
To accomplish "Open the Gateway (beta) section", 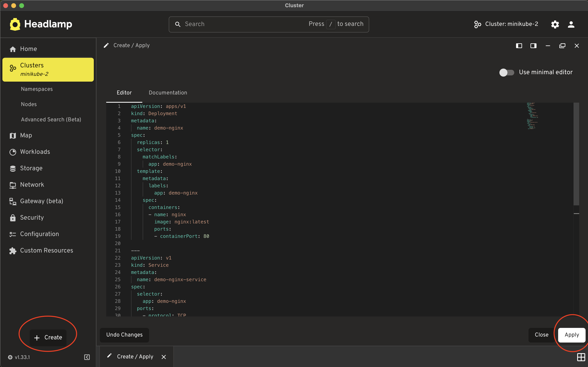I will (x=41, y=201).
